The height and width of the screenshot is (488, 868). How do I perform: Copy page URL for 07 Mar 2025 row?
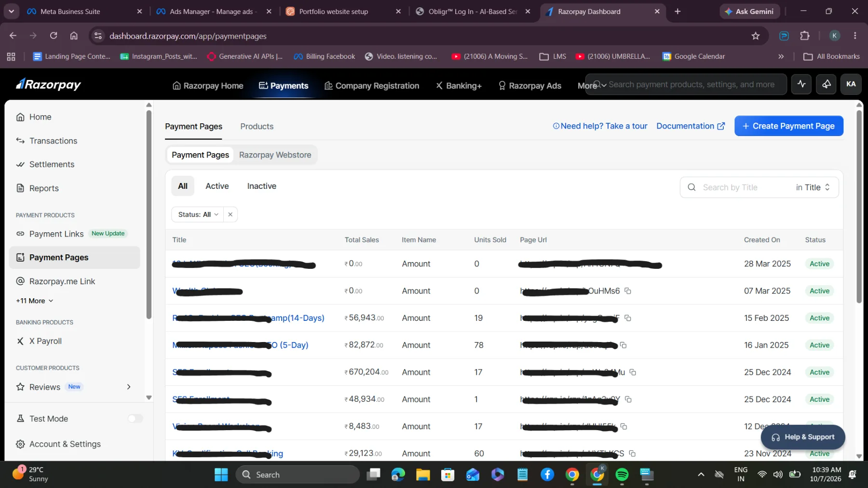point(628,291)
